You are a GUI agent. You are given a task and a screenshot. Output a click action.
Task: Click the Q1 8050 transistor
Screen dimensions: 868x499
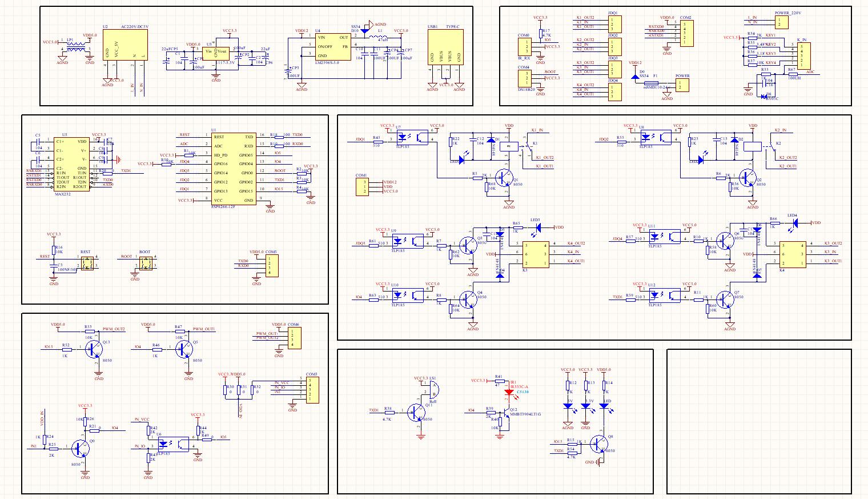tap(505, 177)
